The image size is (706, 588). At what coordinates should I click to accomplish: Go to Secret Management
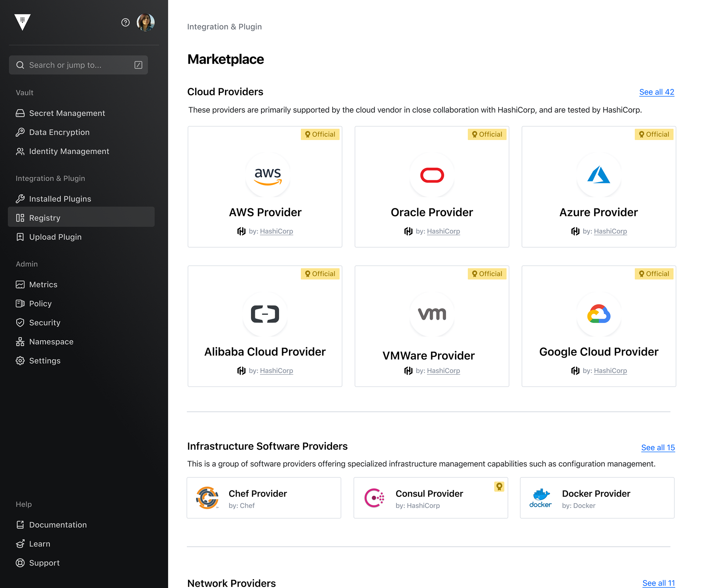pos(67,113)
